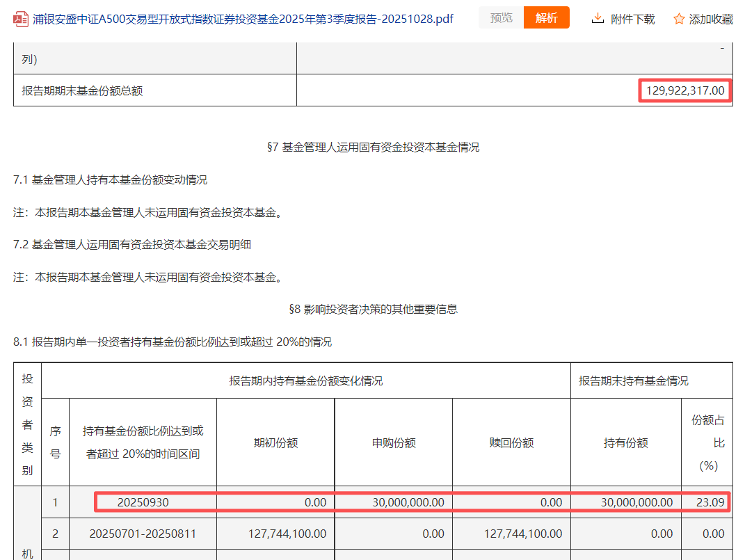Switch to the 预览 tab

pyautogui.click(x=501, y=18)
